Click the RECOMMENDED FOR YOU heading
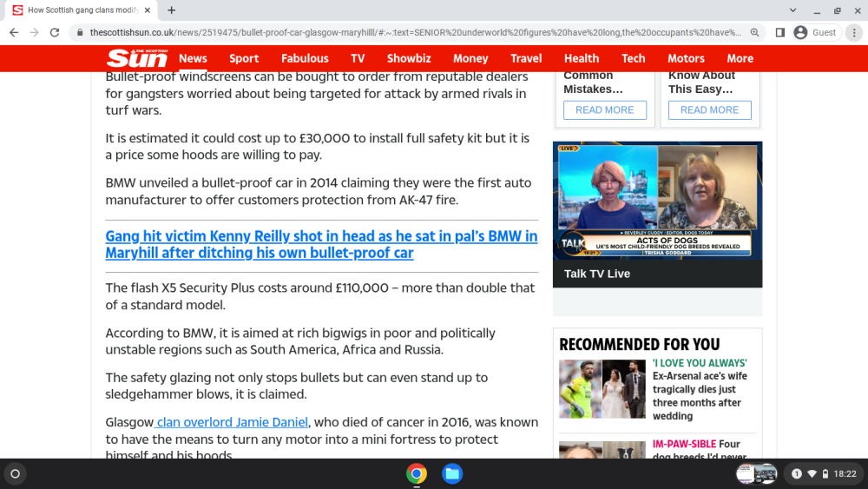 coord(640,345)
